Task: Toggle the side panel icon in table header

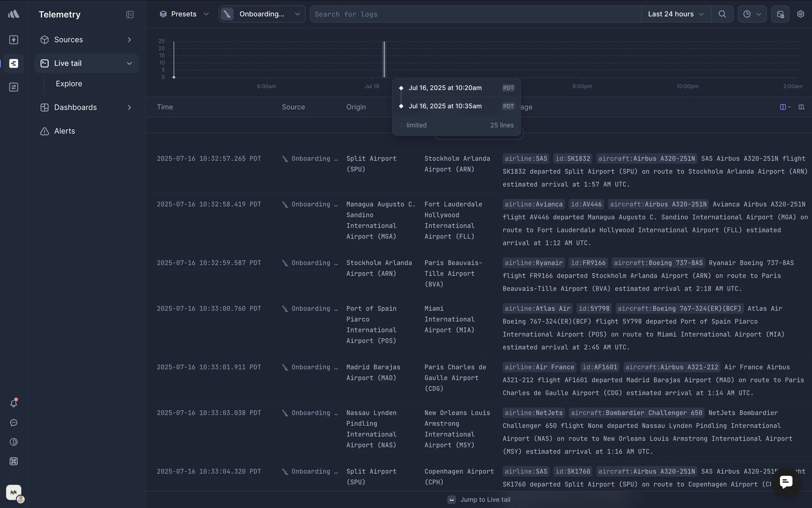Action: click(801, 107)
